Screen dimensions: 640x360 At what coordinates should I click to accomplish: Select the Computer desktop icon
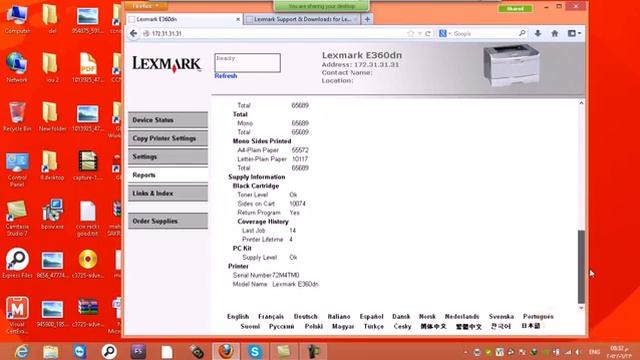[x=17, y=20]
